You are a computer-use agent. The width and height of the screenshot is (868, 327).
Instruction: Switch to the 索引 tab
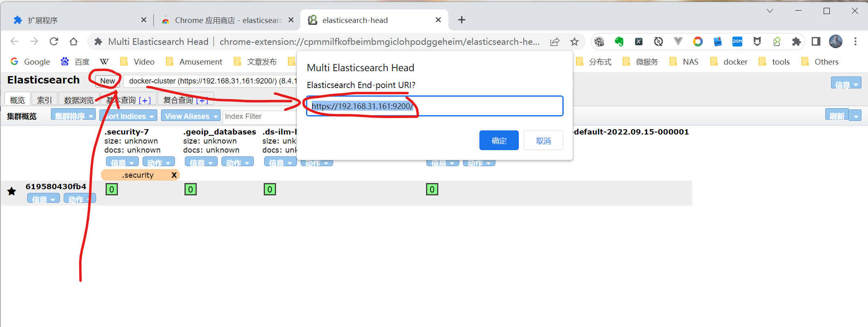tap(44, 100)
